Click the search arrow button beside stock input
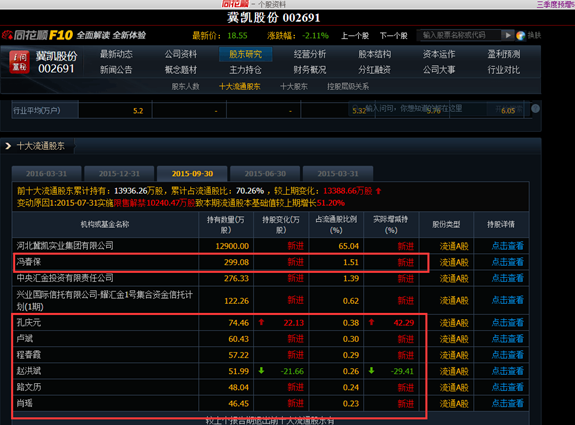575x425 pixels. pyautogui.click(x=507, y=35)
